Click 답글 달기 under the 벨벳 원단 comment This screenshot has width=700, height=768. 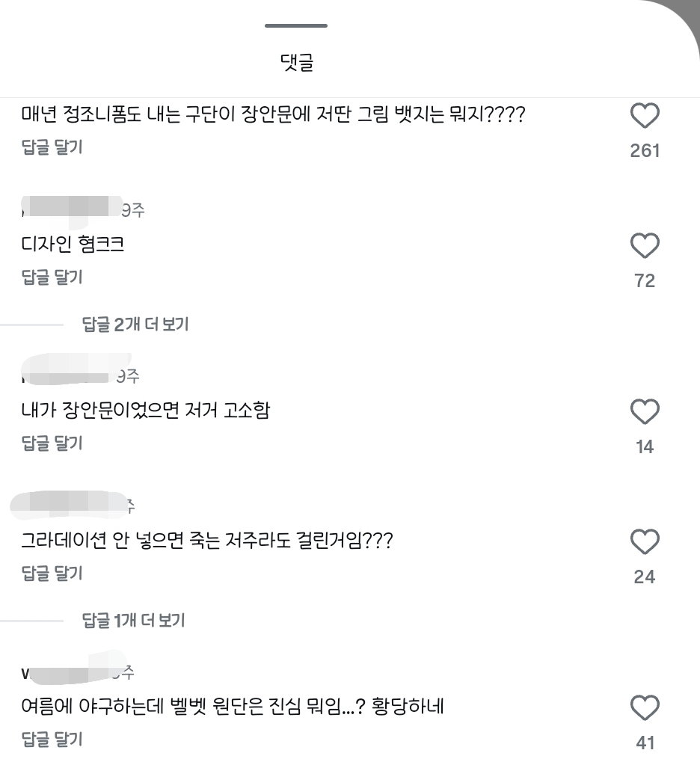click(x=52, y=739)
